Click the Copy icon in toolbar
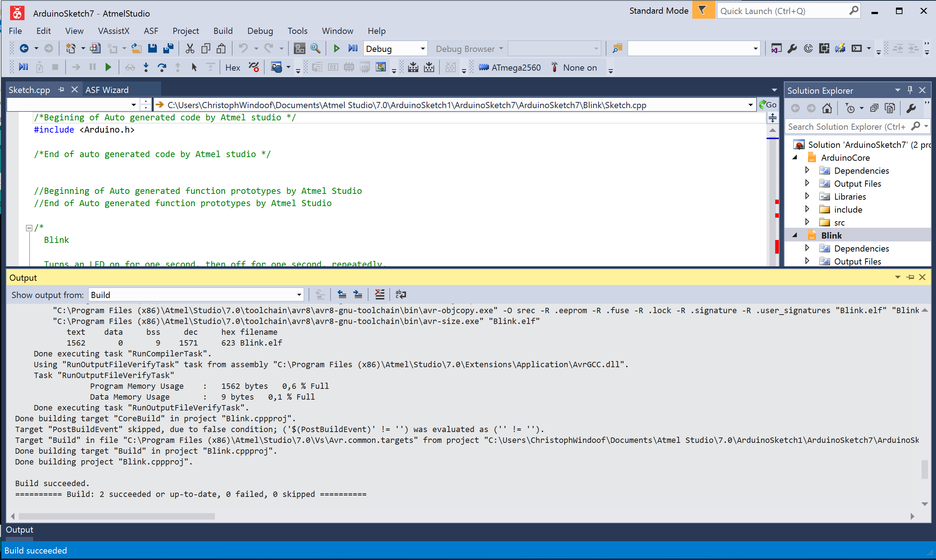 pos(206,48)
